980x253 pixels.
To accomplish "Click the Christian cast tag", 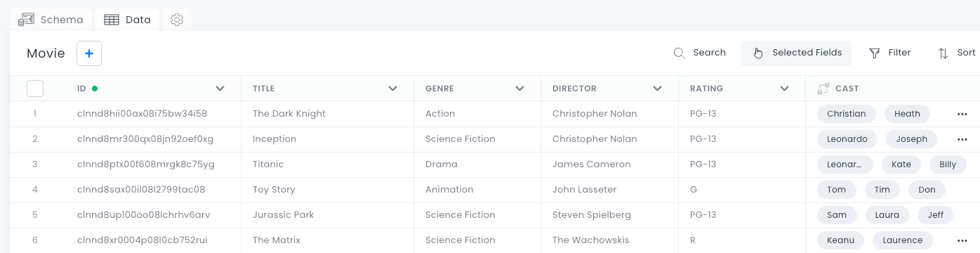I will click(x=847, y=114).
